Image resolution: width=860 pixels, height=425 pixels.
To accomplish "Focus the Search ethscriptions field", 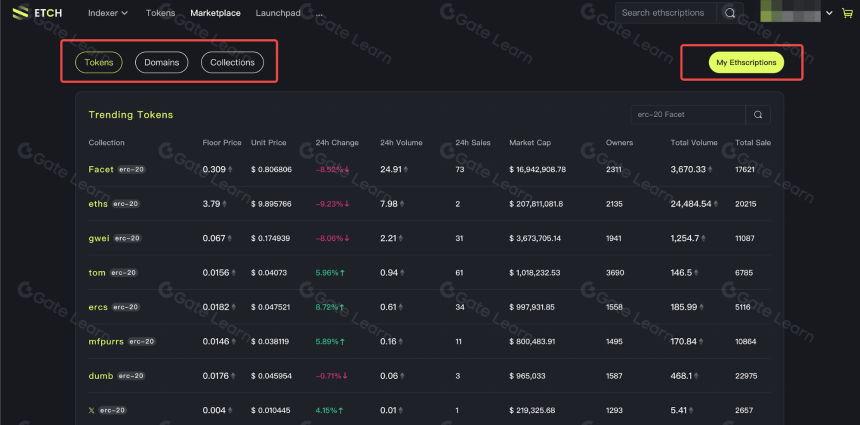I will (666, 13).
